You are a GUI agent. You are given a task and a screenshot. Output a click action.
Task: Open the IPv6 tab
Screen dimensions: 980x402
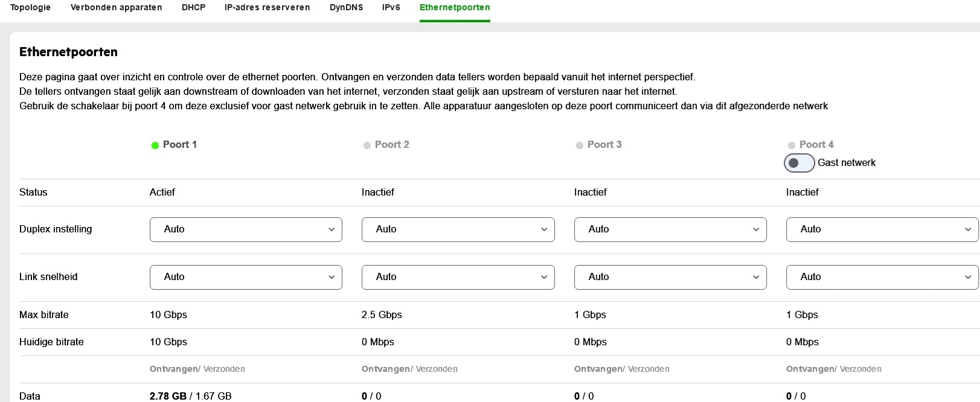click(x=391, y=8)
